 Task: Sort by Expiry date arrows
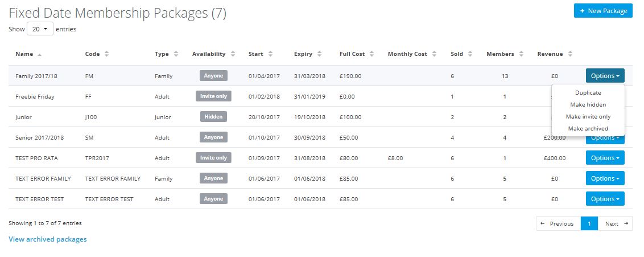point(319,54)
